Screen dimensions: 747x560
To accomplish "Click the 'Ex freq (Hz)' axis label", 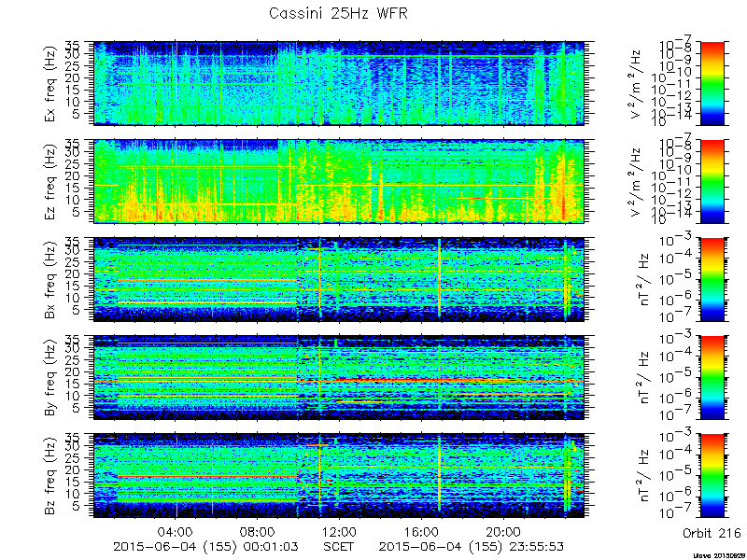I will [50, 84].
